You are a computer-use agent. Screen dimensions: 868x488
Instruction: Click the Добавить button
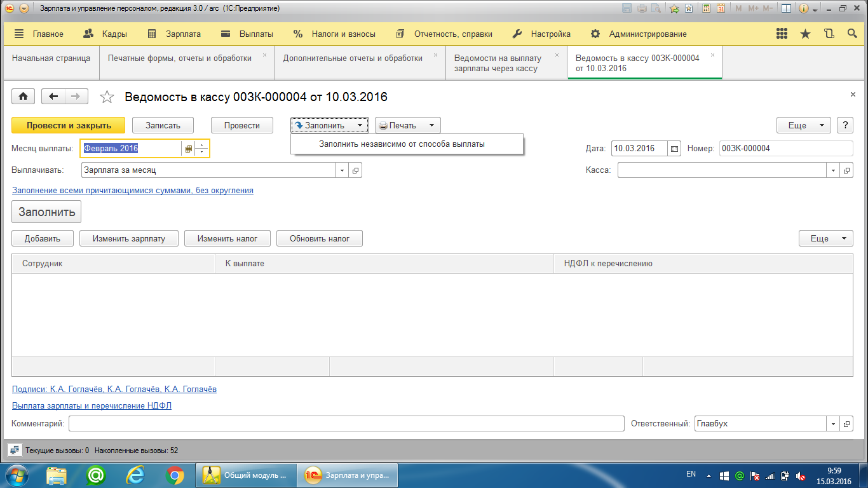tap(43, 238)
